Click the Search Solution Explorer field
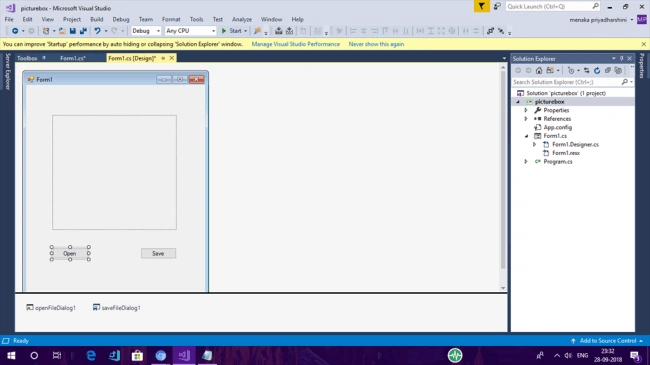650x365 pixels. pos(572,82)
